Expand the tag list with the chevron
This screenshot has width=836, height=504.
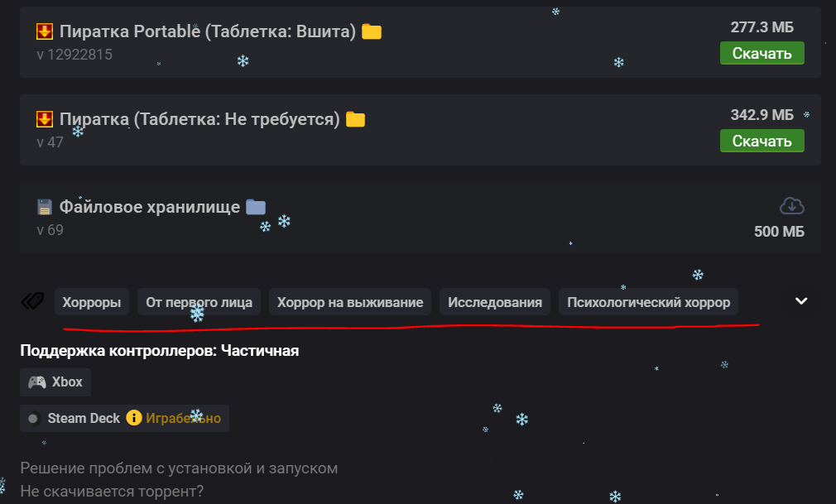800,301
